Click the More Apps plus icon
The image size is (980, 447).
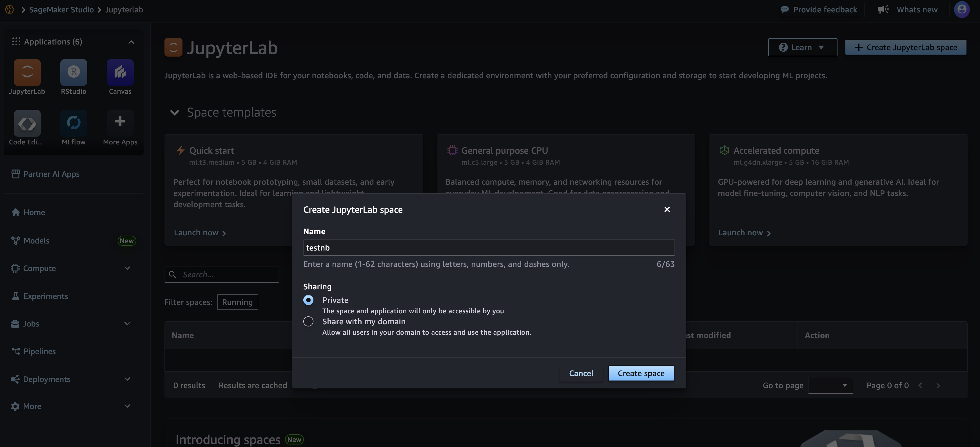click(x=120, y=122)
